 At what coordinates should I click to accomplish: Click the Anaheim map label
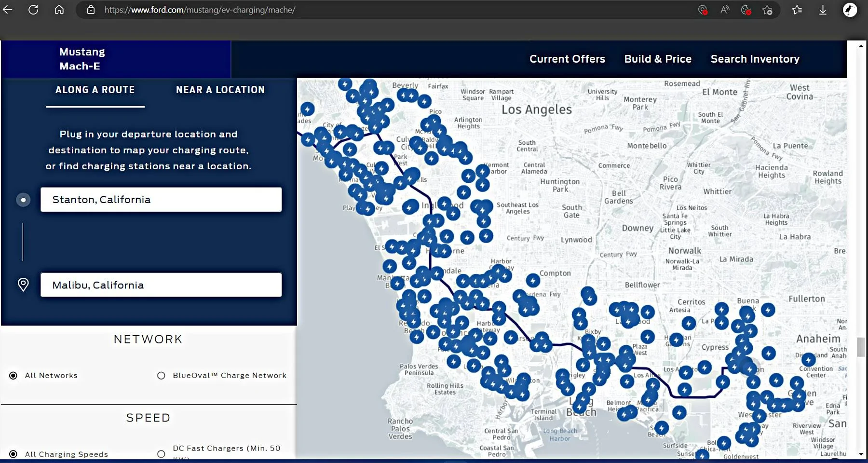[x=818, y=339]
